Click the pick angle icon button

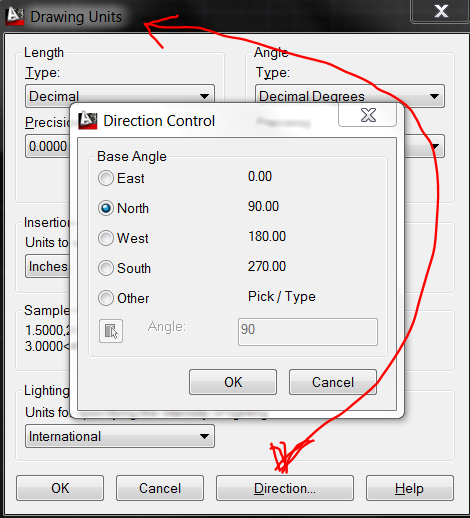111,331
